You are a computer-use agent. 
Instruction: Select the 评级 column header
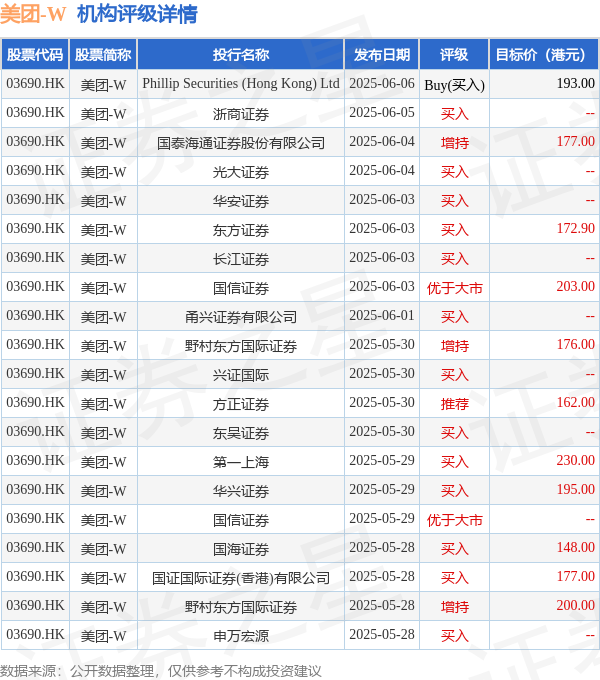[x=454, y=55]
